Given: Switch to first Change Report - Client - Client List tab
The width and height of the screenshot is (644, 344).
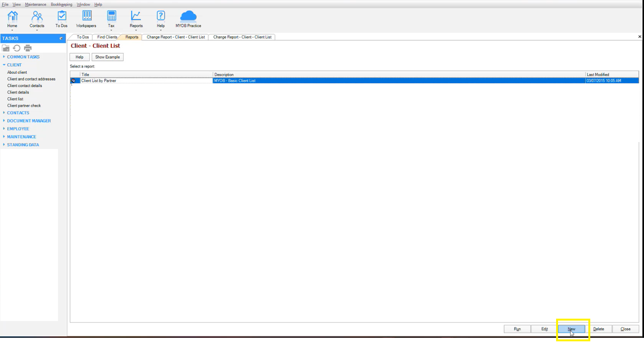Looking at the screenshot, I should [x=176, y=37].
